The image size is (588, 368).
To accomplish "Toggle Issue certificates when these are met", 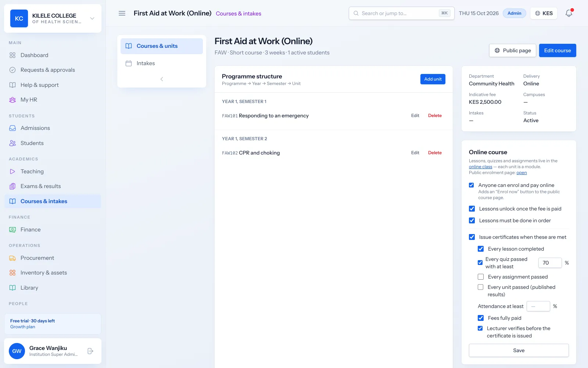I will 472,237.
